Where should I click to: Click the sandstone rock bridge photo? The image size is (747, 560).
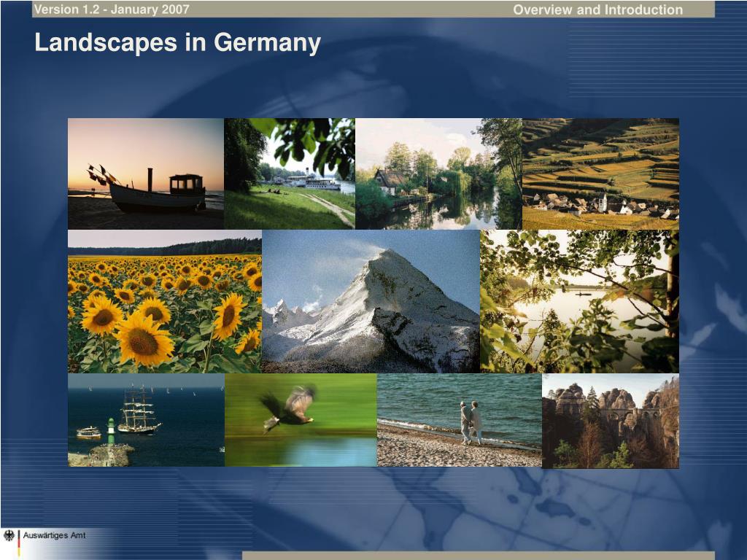point(611,421)
